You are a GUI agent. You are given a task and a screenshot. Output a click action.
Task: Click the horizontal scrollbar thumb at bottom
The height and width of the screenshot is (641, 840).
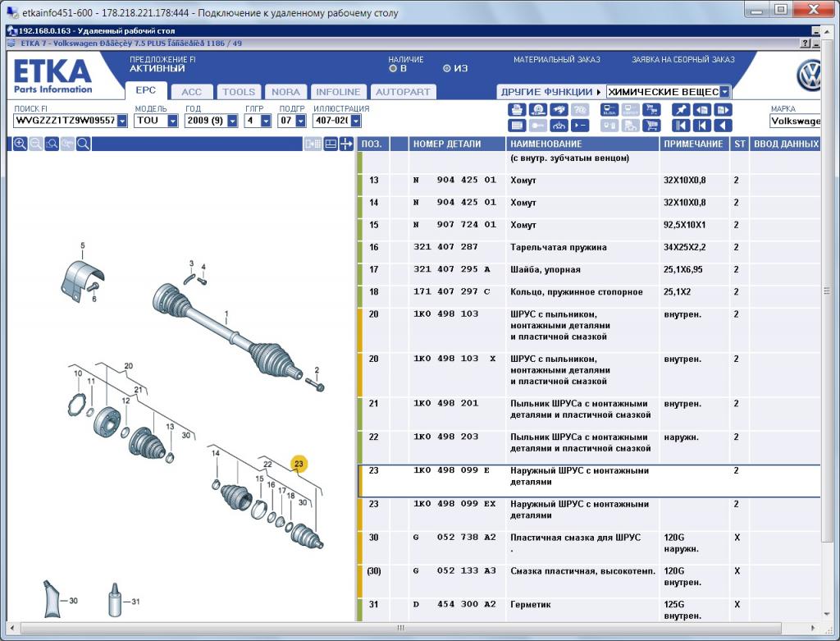tap(400, 628)
